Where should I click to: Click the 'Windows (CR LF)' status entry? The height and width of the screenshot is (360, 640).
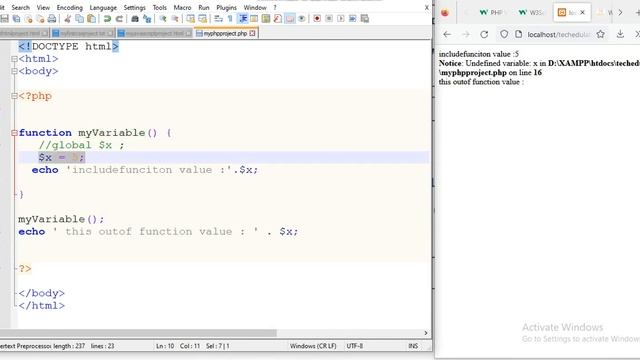(313, 346)
